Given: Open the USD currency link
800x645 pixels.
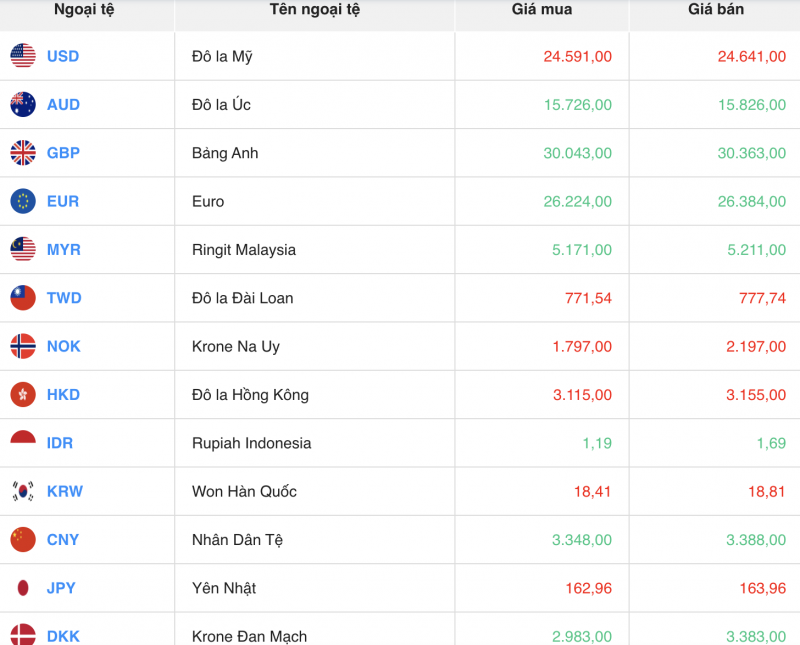Looking at the screenshot, I should point(62,56).
